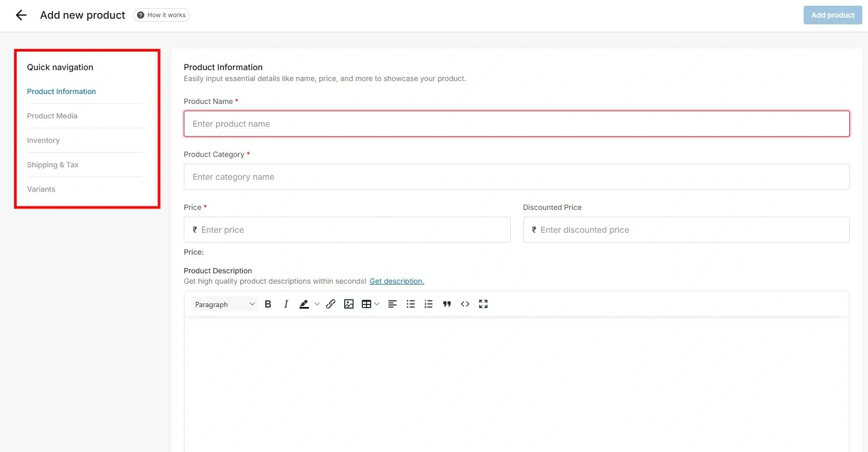Click the insert link icon
Screen dimensions: 868x452
click(331, 304)
